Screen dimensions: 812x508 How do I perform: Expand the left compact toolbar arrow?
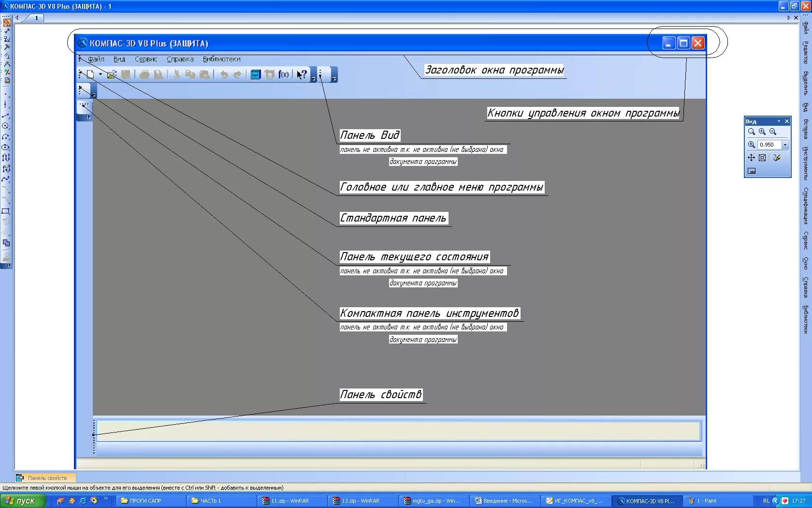pos(9,266)
